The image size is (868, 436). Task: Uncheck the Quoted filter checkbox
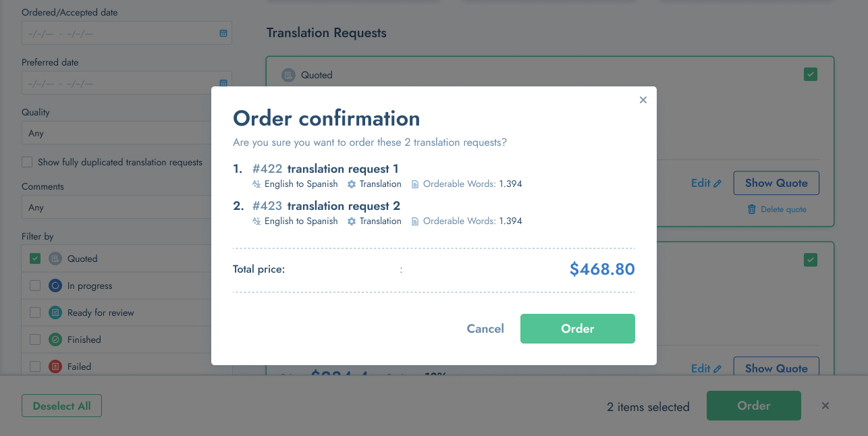coord(35,258)
